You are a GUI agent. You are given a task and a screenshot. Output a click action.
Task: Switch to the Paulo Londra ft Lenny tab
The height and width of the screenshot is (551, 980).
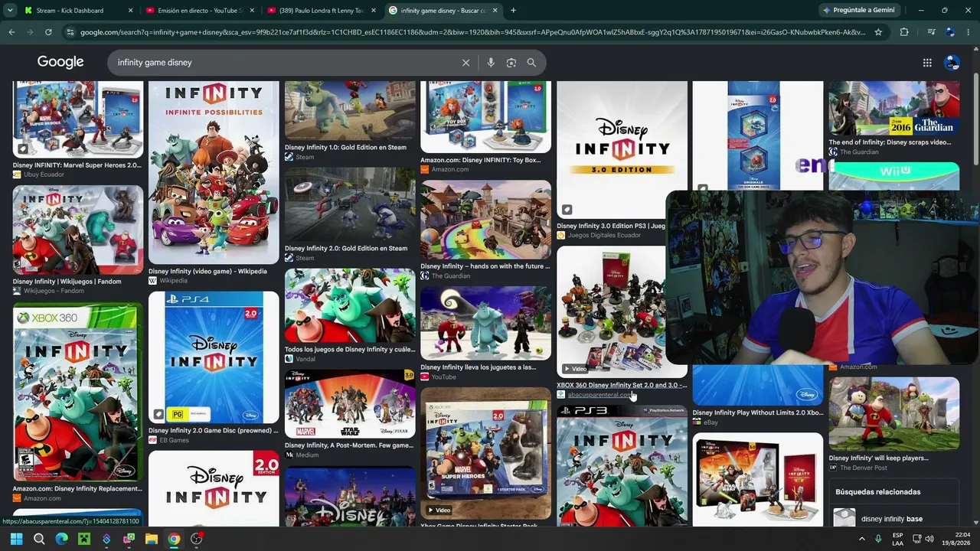tap(321, 10)
